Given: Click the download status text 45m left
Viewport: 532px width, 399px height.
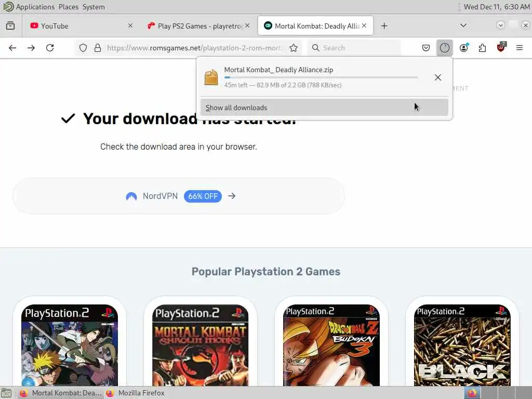Looking at the screenshot, I should pyautogui.click(x=283, y=85).
